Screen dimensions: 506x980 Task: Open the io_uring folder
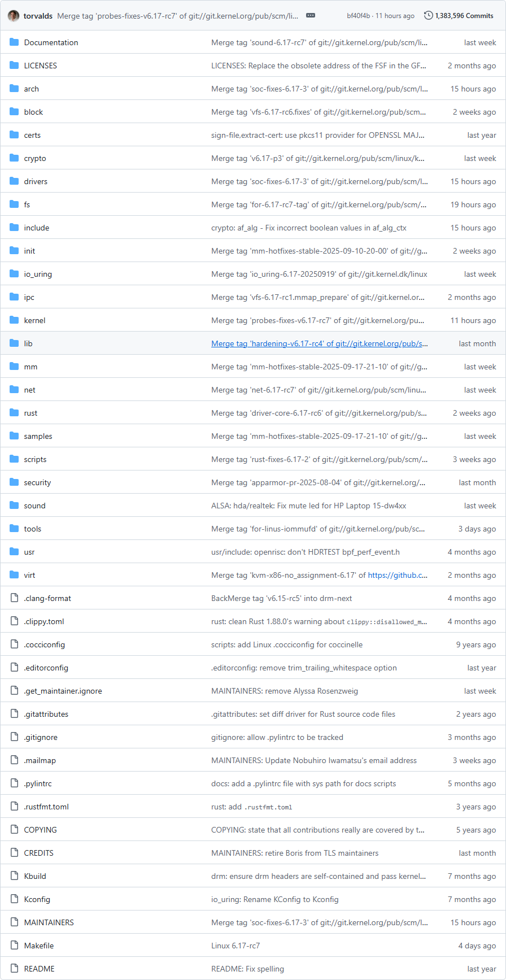pos(38,274)
